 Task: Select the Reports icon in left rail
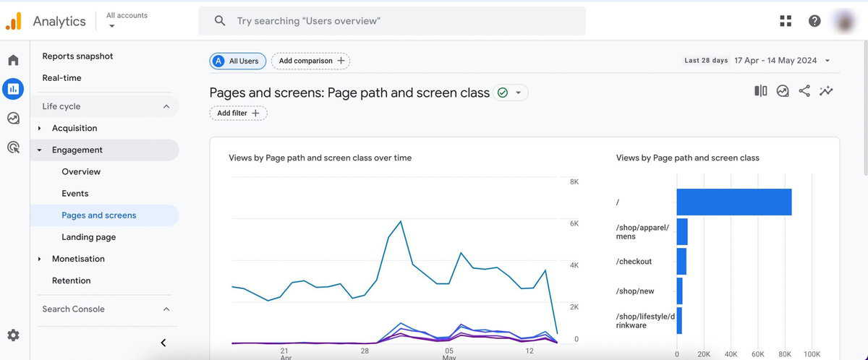(x=13, y=89)
